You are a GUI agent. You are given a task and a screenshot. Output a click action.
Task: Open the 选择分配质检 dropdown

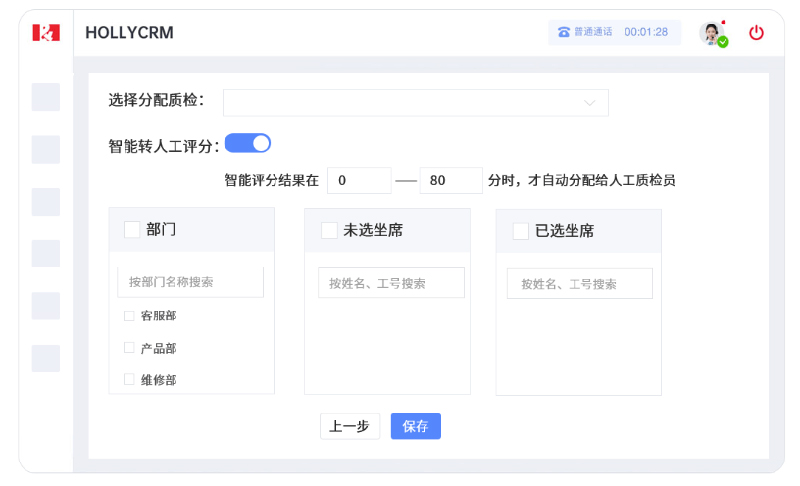click(416, 103)
